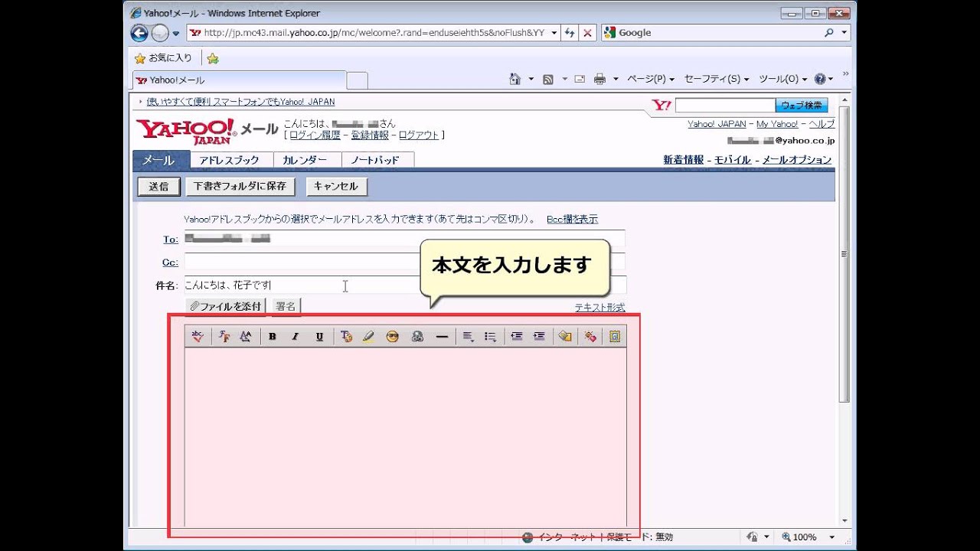Open the Home icon dropdown arrow
The width and height of the screenshot is (980, 551).
pos(531,79)
